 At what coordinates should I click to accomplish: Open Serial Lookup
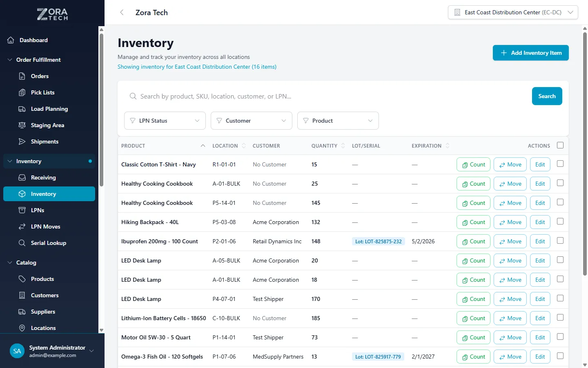tap(49, 243)
